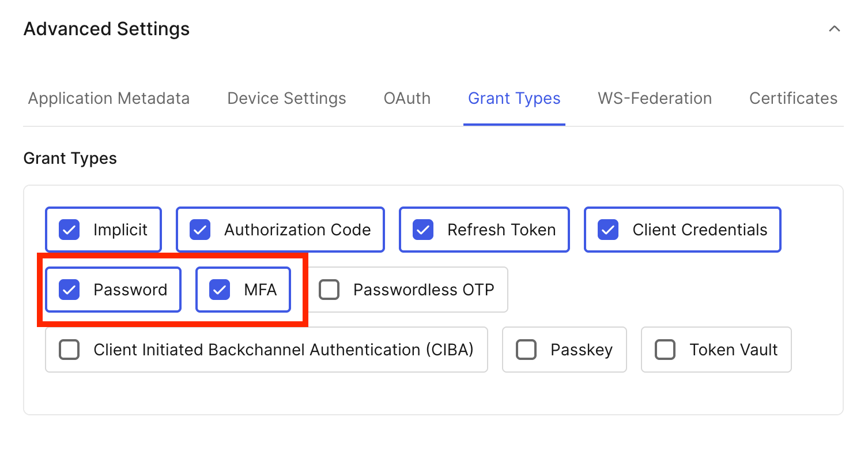Open the Certificates tab

793,98
